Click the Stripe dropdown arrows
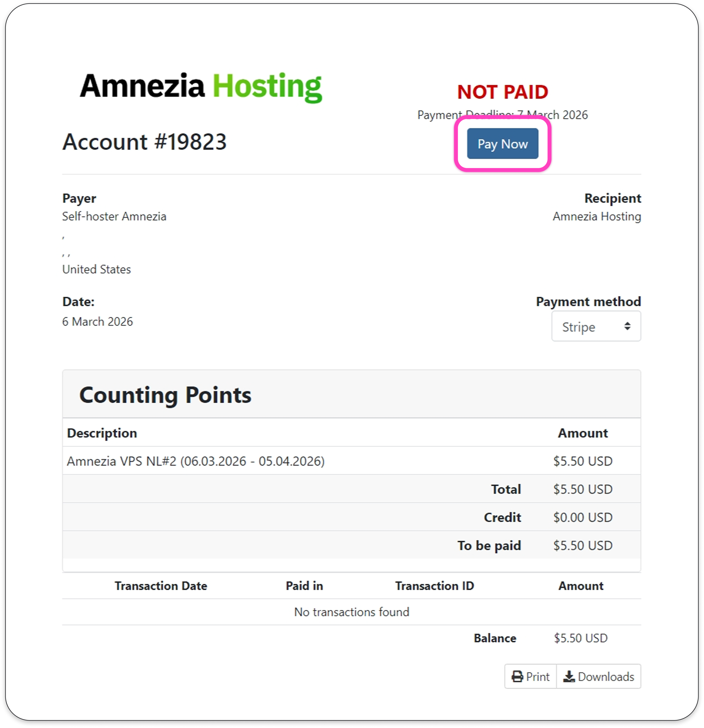704x728 pixels. point(627,326)
